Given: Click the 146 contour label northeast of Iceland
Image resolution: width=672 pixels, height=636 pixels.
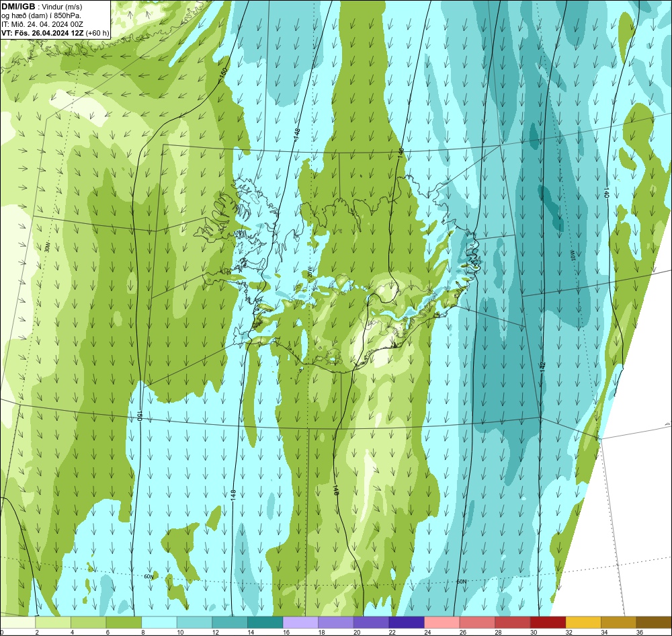Looking at the screenshot, I should (401, 153).
